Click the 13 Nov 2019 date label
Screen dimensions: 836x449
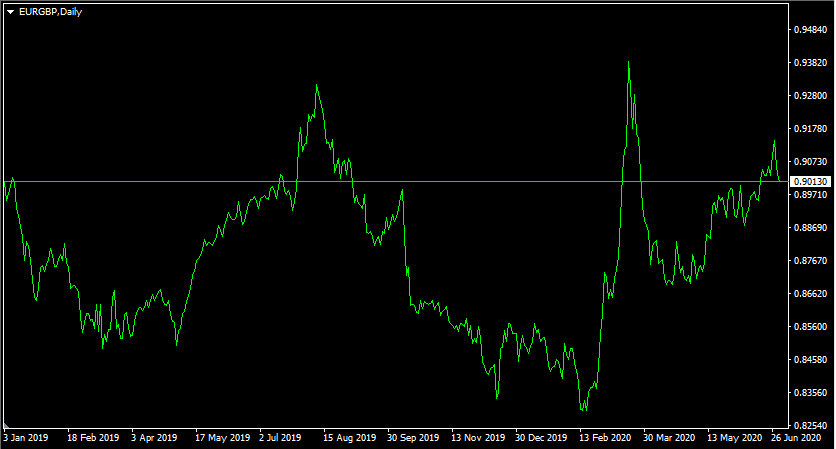(478, 438)
